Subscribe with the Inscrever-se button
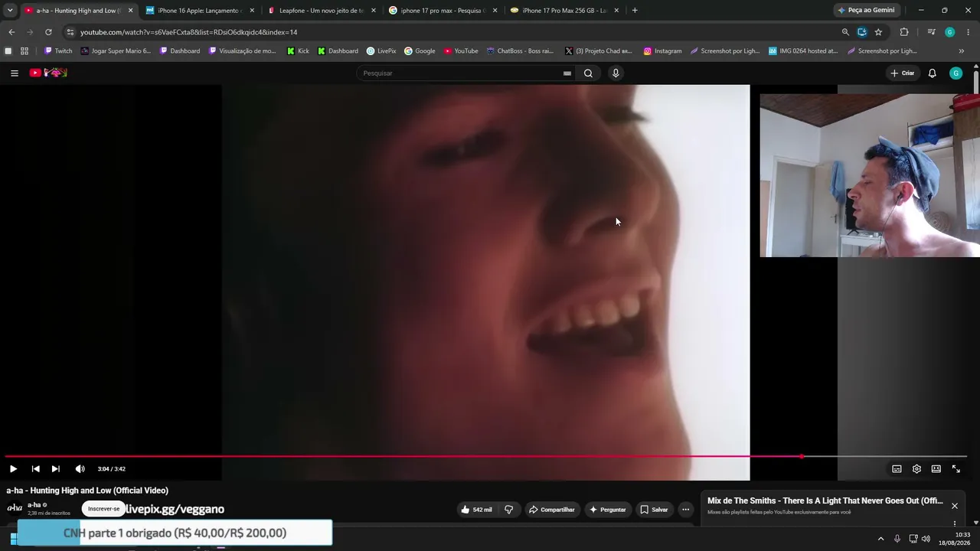Screen dimensions: 980x551 (x=103, y=509)
